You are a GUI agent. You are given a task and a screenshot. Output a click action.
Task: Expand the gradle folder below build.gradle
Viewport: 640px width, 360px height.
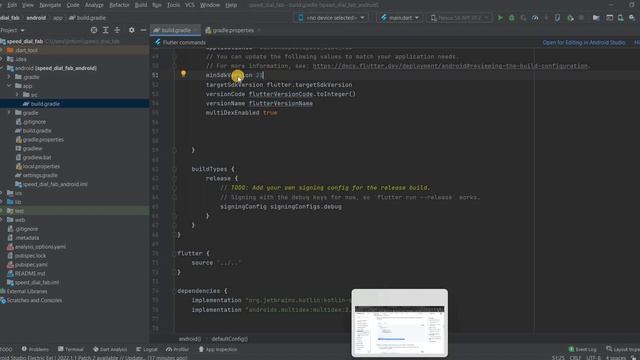[9, 113]
